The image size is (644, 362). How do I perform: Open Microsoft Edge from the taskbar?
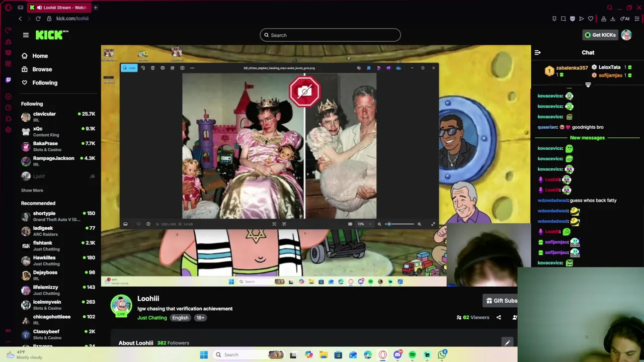pos(368,355)
